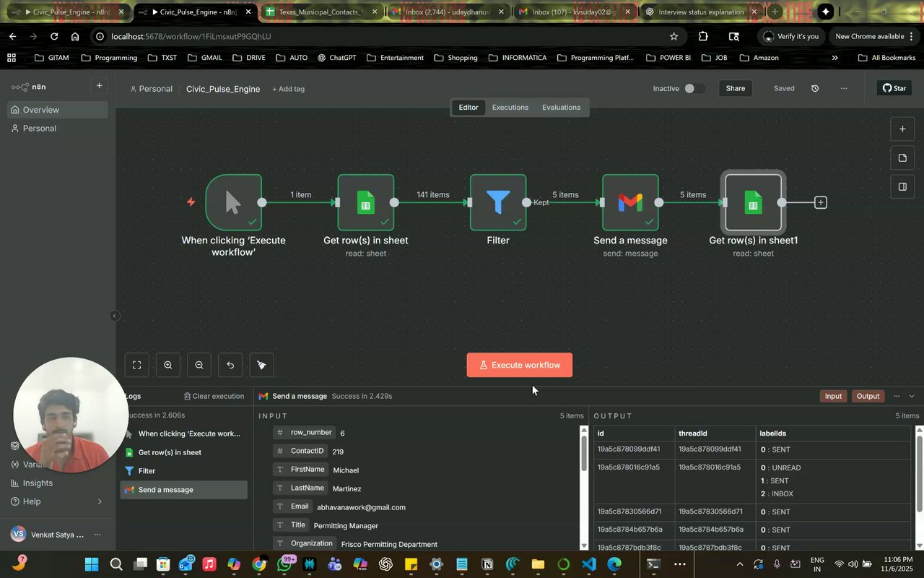Click the plus button beside n8n logo
This screenshot has height=578, width=924.
pyautogui.click(x=99, y=86)
